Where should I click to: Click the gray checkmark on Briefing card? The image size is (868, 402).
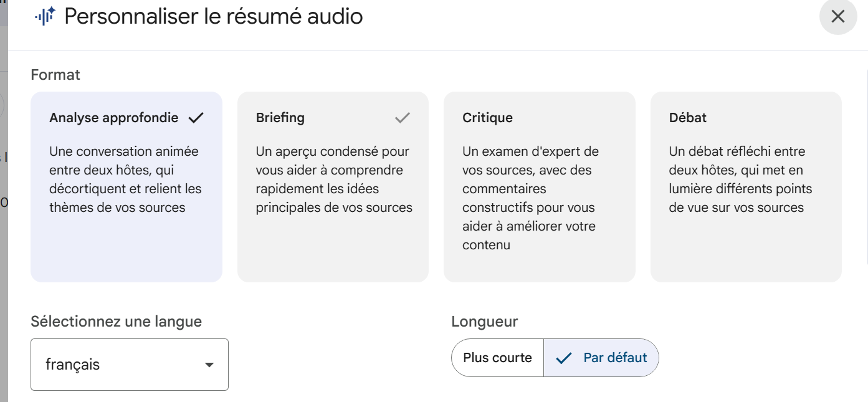coord(403,118)
